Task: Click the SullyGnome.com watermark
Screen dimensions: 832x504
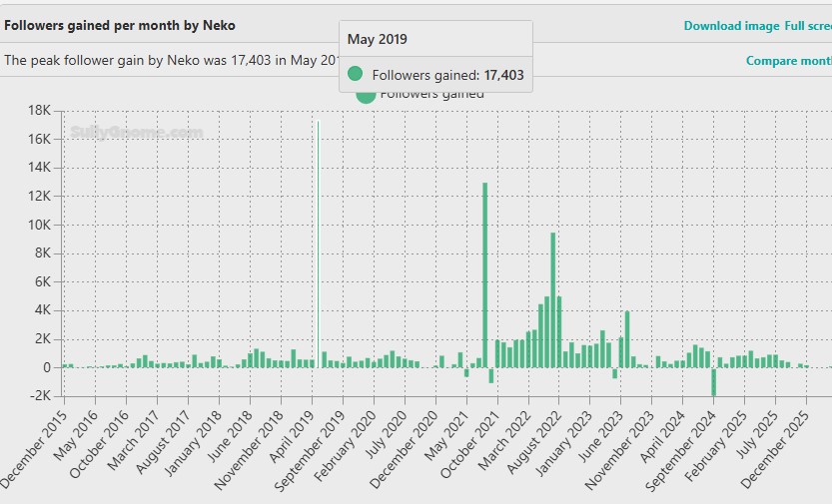Action: pyautogui.click(x=137, y=132)
